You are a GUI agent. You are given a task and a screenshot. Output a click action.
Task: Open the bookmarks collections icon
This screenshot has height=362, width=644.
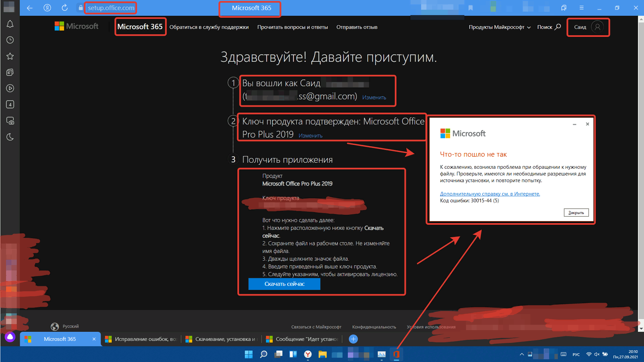point(564,8)
